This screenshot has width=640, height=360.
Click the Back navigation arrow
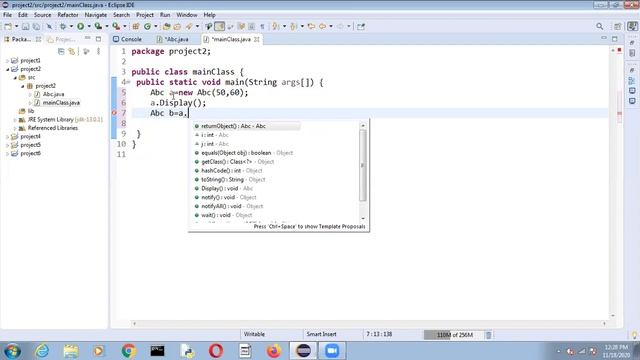[322, 27]
